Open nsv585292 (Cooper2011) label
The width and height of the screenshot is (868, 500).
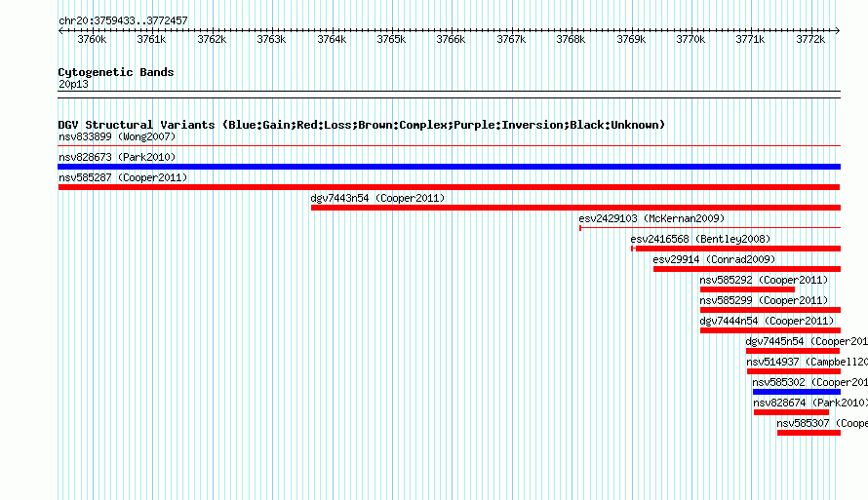coord(764,280)
